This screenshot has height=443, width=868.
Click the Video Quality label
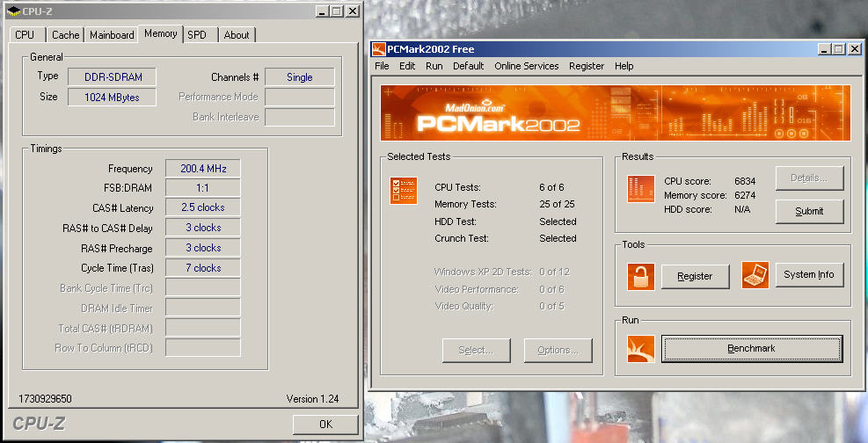(x=462, y=306)
